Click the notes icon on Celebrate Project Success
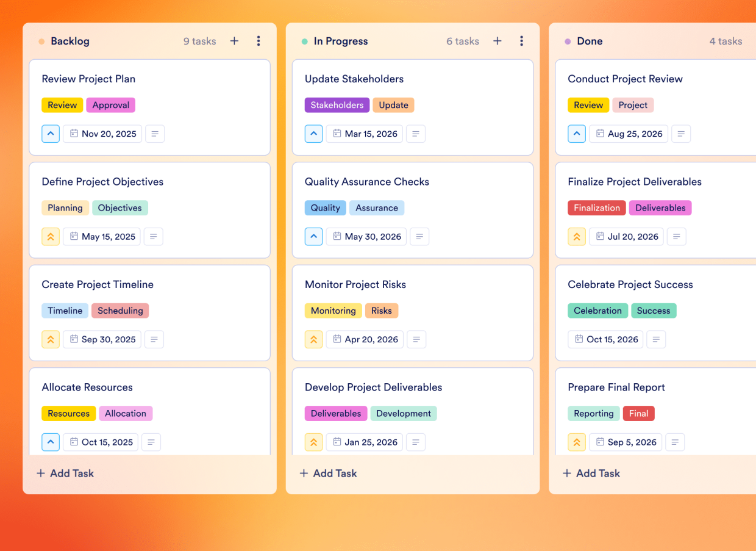Image resolution: width=756 pixels, height=551 pixels. coord(656,339)
